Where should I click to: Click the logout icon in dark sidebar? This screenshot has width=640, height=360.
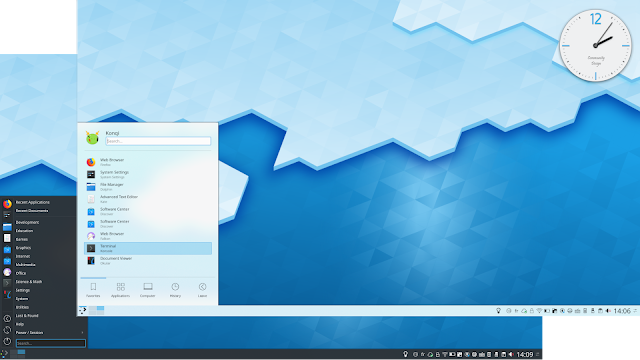7,318
